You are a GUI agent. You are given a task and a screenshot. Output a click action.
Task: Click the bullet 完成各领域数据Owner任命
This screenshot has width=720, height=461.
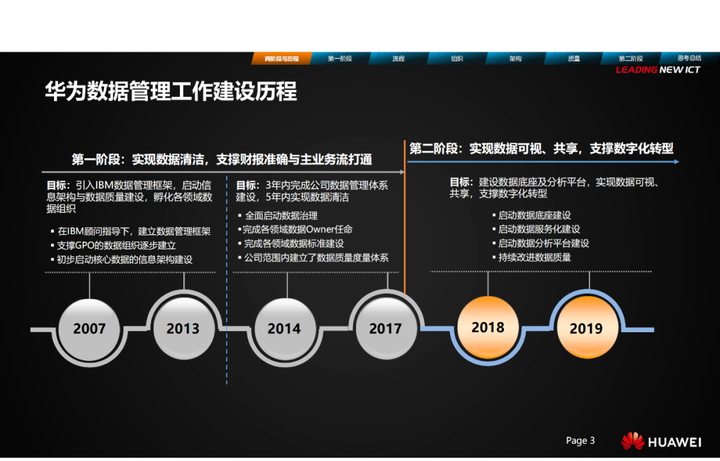coord(295,230)
